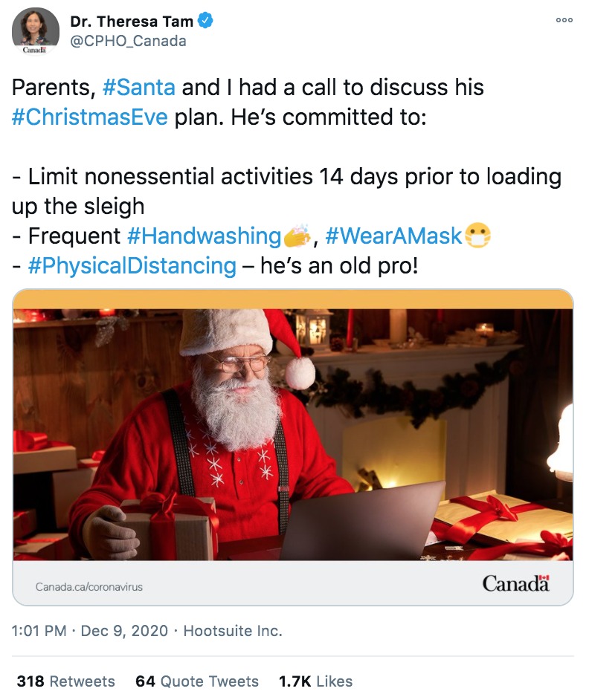View the 318 Retweets list
This screenshot has height=700, width=589.
[x=65, y=681]
